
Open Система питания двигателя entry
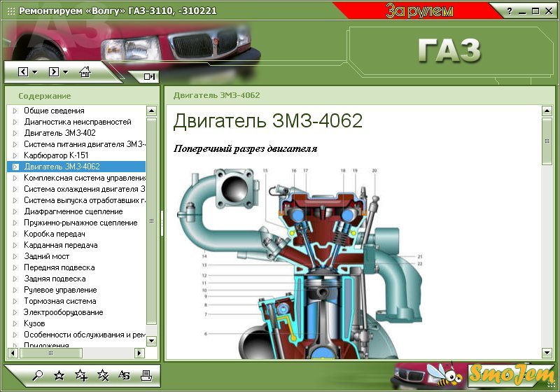click(x=84, y=144)
